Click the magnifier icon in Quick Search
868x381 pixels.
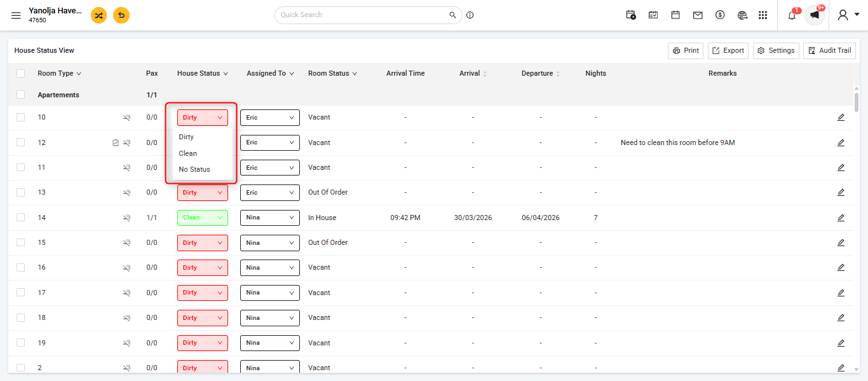click(452, 15)
